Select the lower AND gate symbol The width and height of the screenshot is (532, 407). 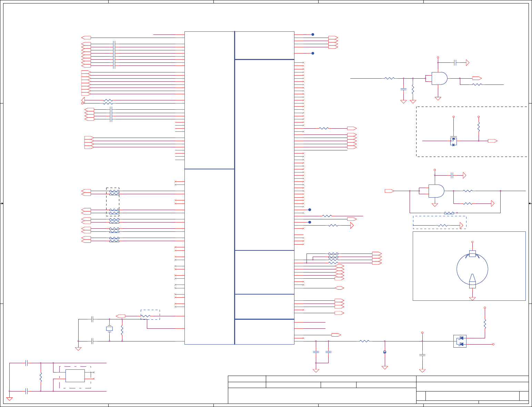[436, 191]
